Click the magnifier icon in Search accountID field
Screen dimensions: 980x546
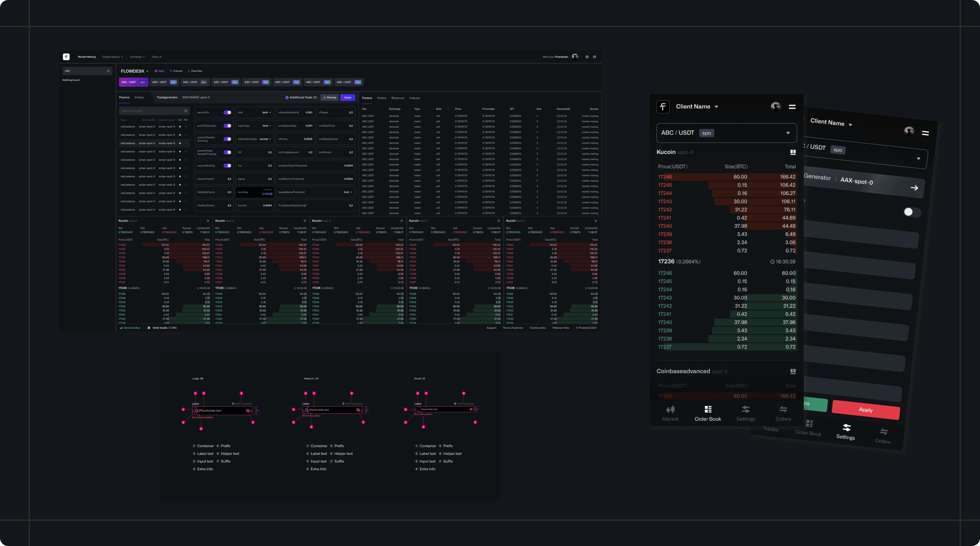click(186, 110)
